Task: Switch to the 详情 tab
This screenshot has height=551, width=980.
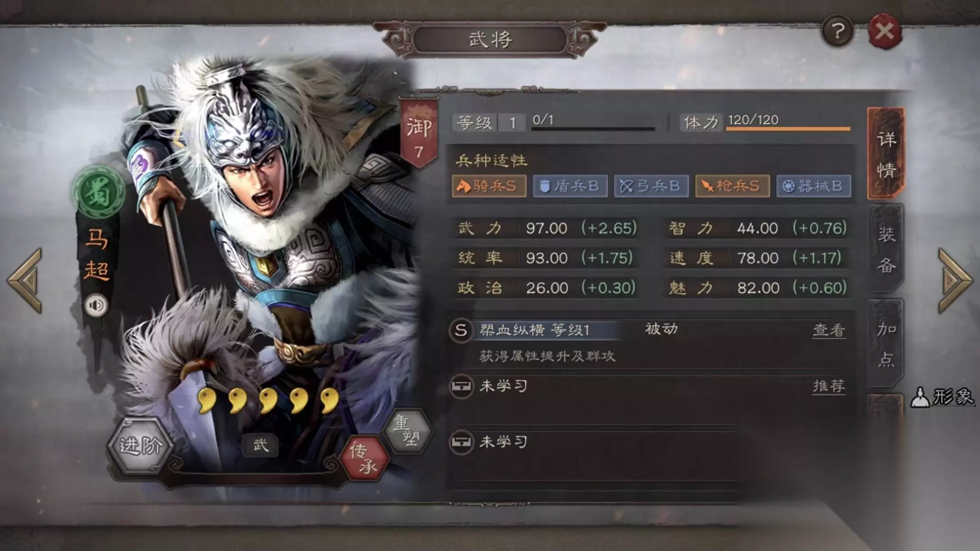Action: (x=886, y=153)
